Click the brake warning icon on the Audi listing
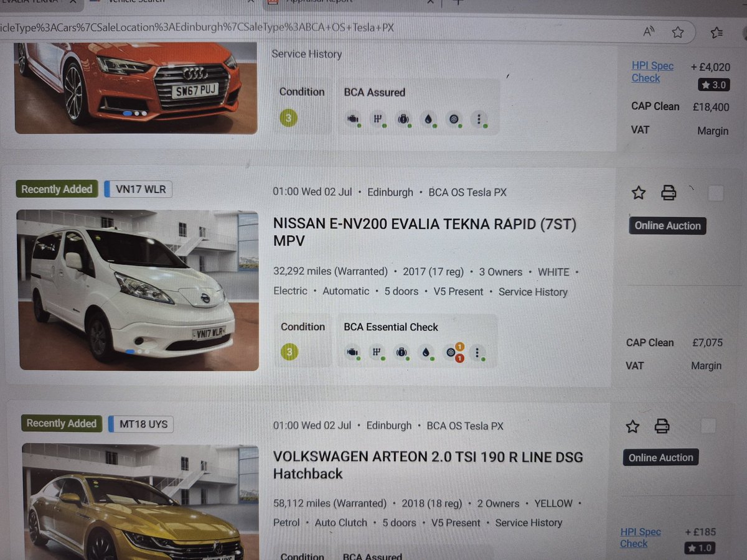The width and height of the screenshot is (747, 560). tap(403, 118)
